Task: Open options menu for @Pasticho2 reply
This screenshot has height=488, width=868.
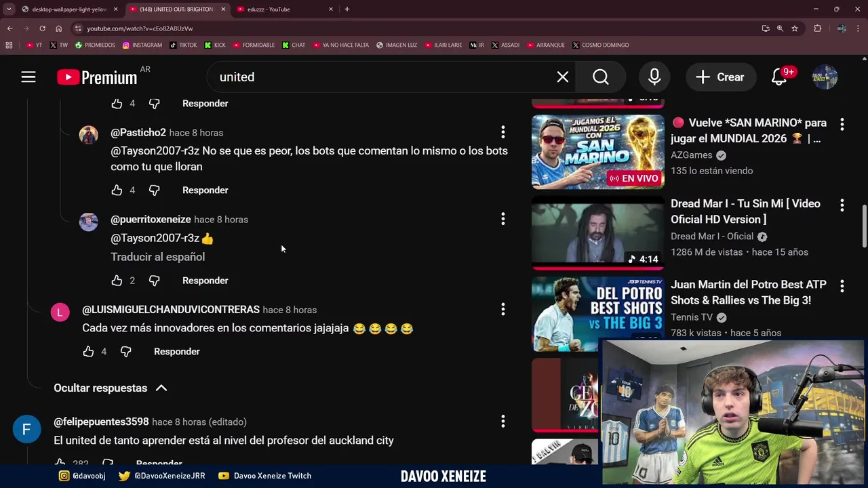Action: pyautogui.click(x=502, y=132)
